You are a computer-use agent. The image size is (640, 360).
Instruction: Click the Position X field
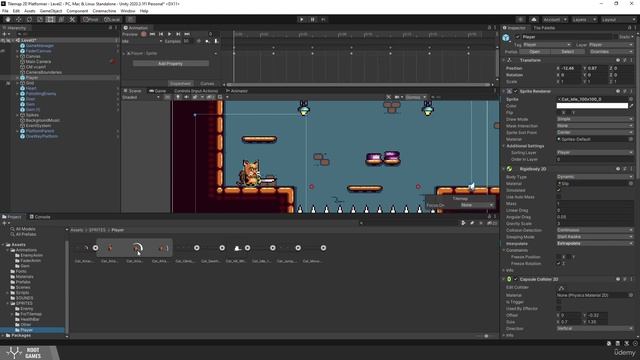pos(571,68)
